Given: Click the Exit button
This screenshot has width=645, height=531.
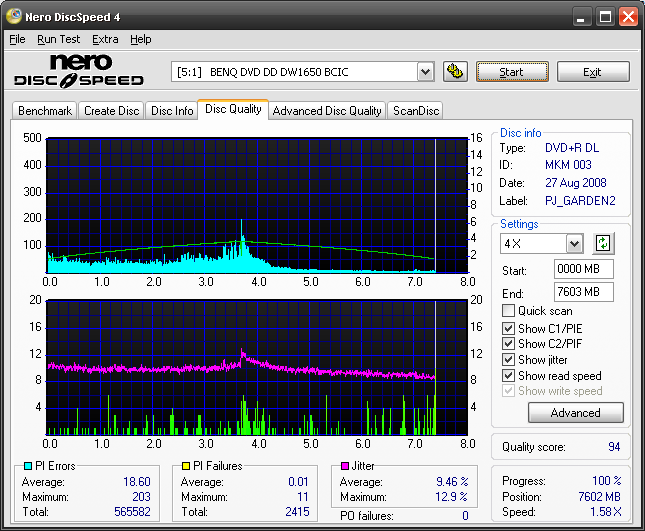Looking at the screenshot, I should (x=593, y=72).
